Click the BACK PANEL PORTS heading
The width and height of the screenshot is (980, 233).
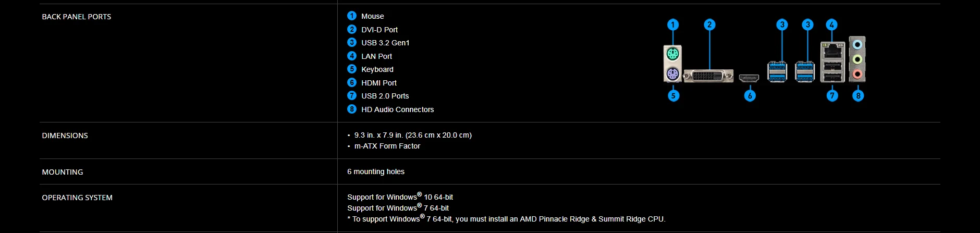77,17
